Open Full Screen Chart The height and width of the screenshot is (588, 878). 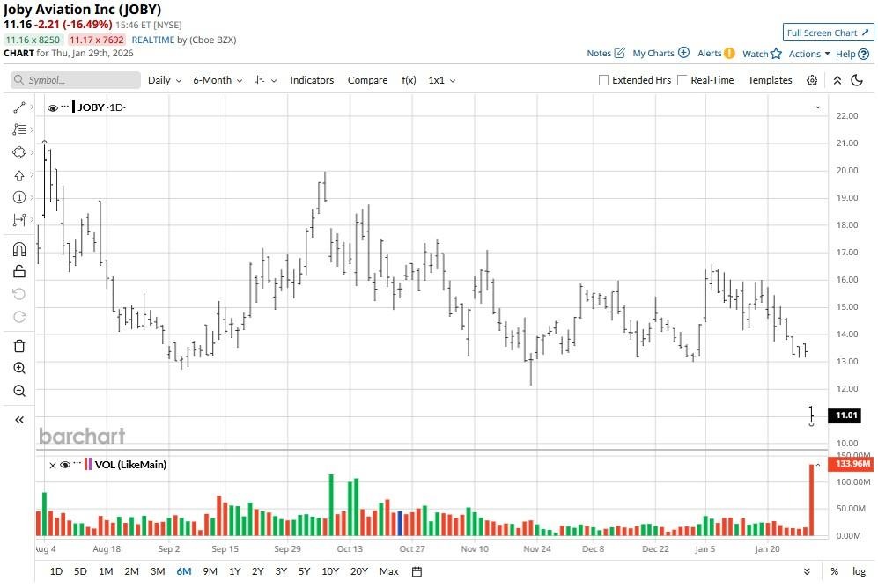tap(828, 33)
